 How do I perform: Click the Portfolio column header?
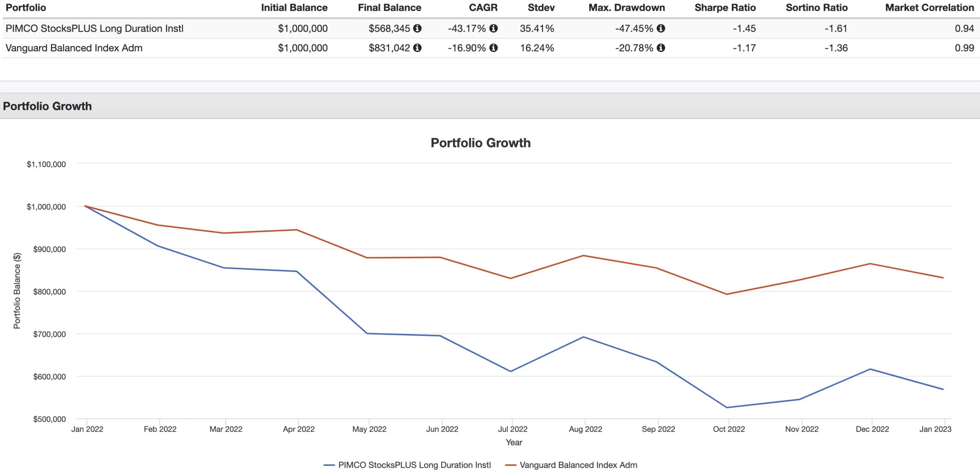point(26,8)
